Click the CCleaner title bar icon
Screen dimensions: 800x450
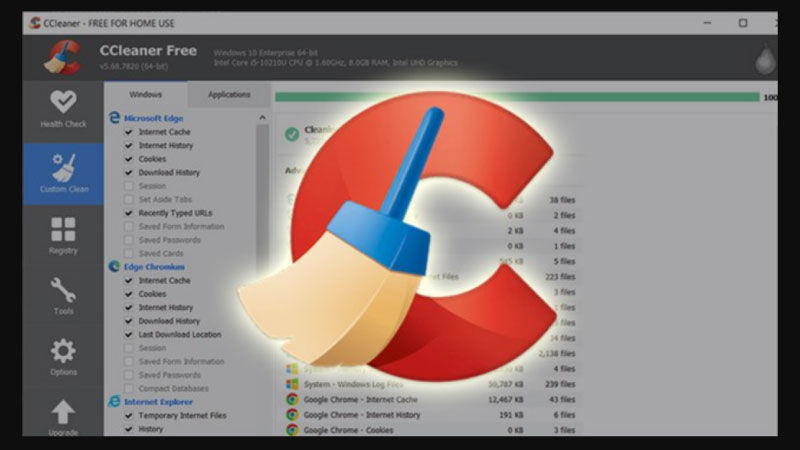point(35,23)
